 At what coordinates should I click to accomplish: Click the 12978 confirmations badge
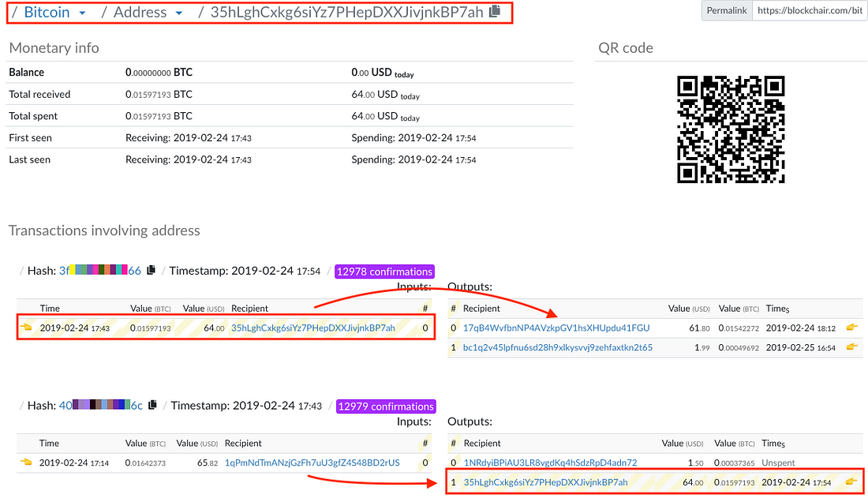(385, 272)
